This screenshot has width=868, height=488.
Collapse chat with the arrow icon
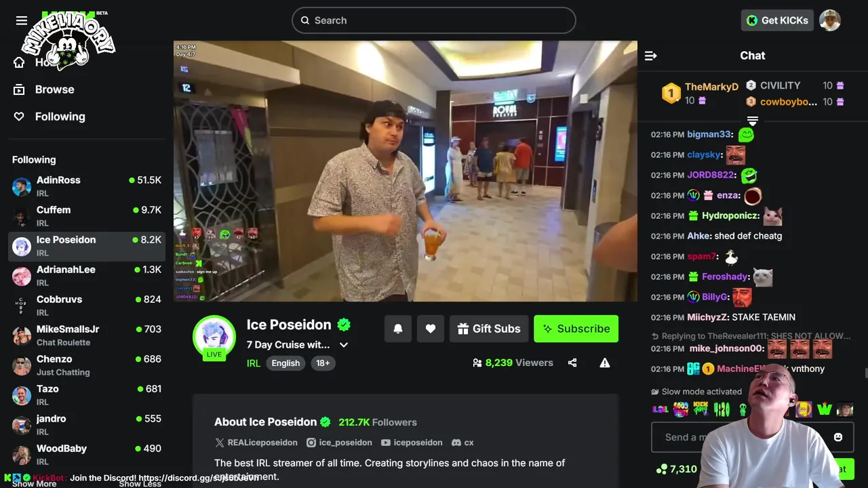pyautogui.click(x=651, y=56)
